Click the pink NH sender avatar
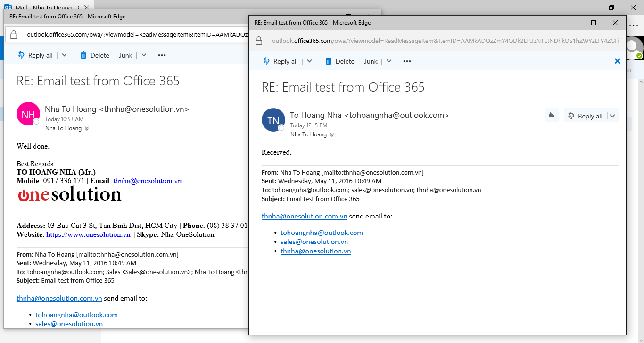 [x=28, y=114]
